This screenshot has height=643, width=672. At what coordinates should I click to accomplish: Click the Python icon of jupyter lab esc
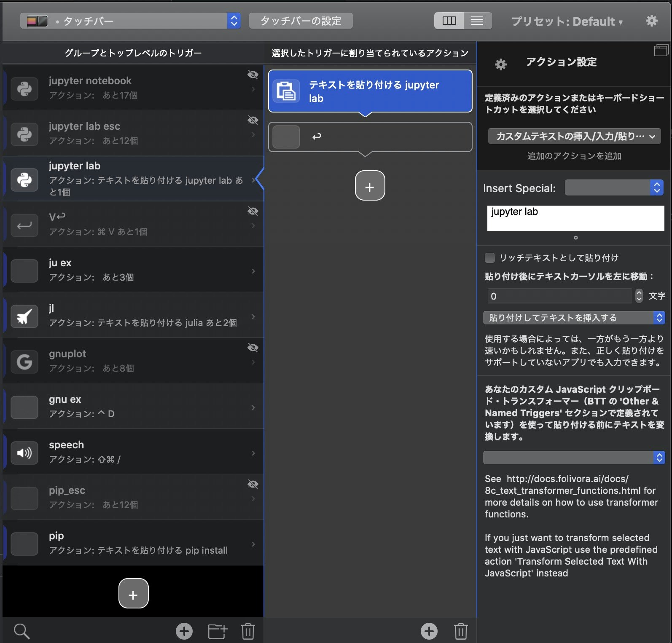(24, 134)
